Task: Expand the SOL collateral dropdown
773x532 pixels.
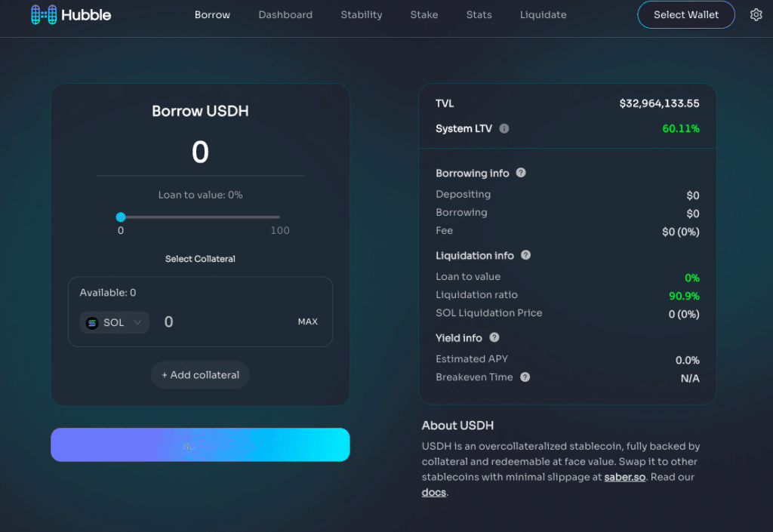Action: (x=115, y=323)
